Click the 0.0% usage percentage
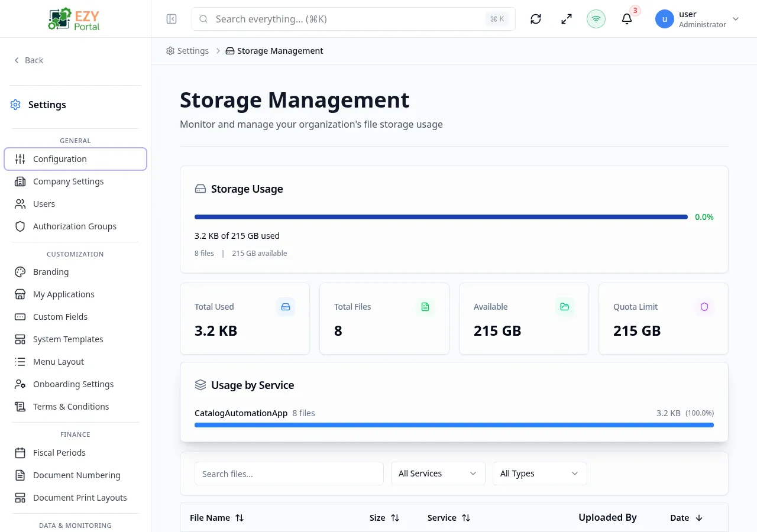The image size is (757, 532). (704, 217)
